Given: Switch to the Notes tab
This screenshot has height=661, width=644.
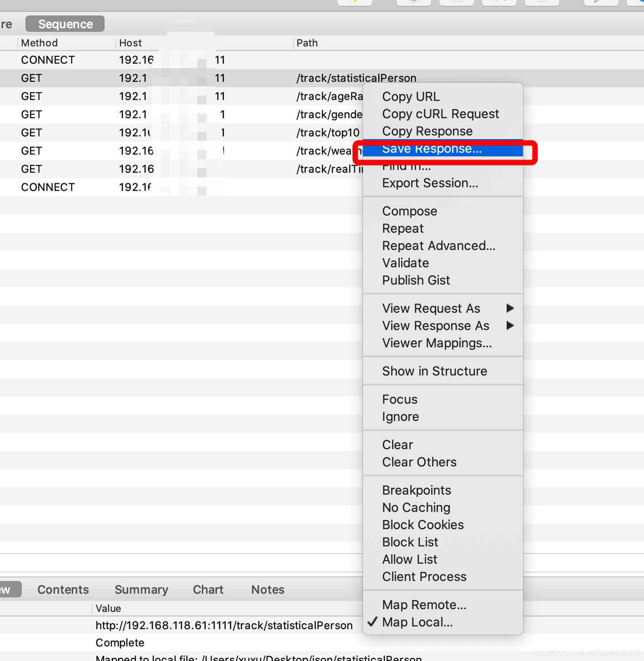Looking at the screenshot, I should (x=268, y=590).
